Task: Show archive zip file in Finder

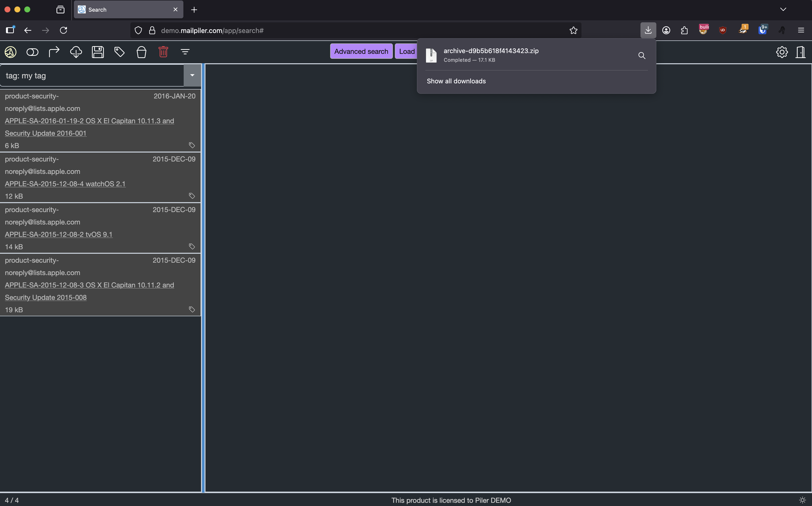Action: pyautogui.click(x=641, y=56)
